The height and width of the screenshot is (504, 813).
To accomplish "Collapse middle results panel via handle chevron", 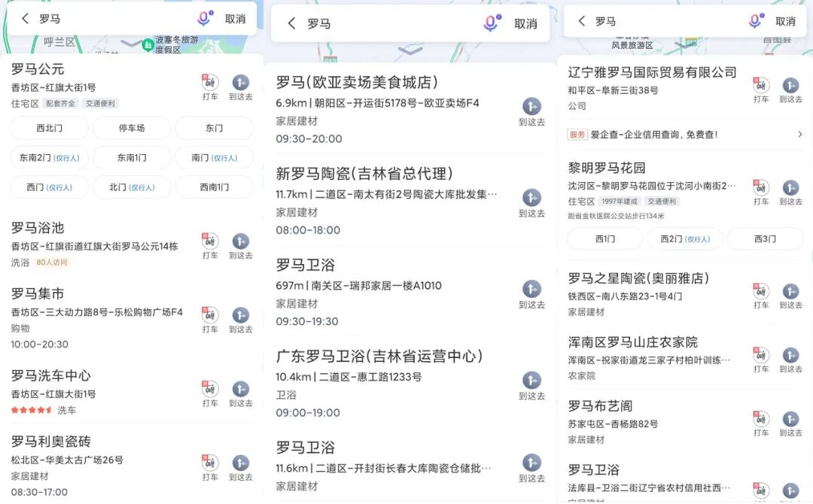I will pyautogui.click(x=410, y=50).
